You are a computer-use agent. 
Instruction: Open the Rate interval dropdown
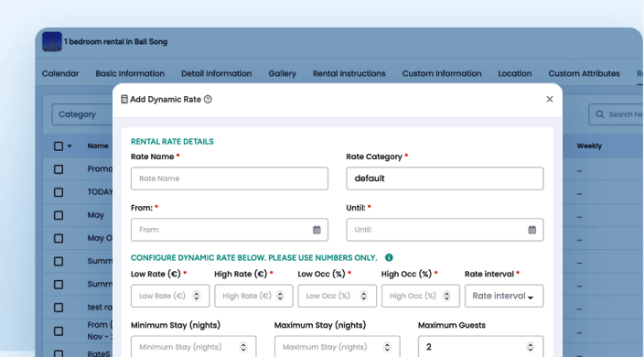pos(504,296)
